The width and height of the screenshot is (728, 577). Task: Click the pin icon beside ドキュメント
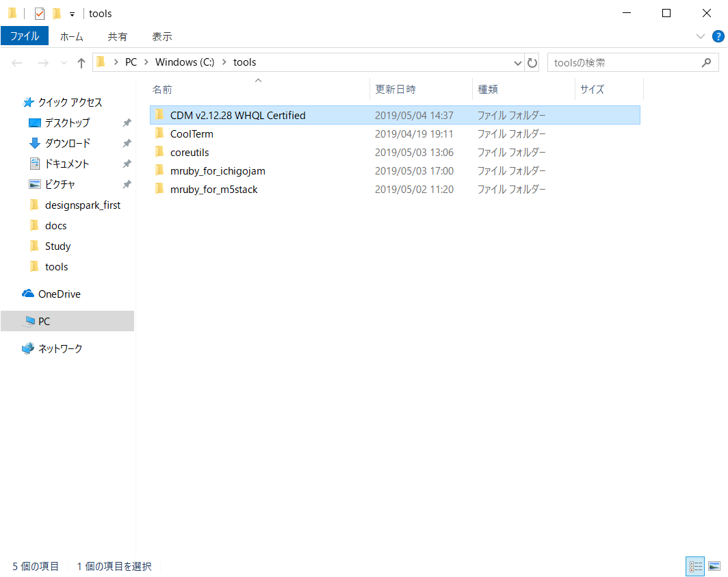tap(127, 164)
